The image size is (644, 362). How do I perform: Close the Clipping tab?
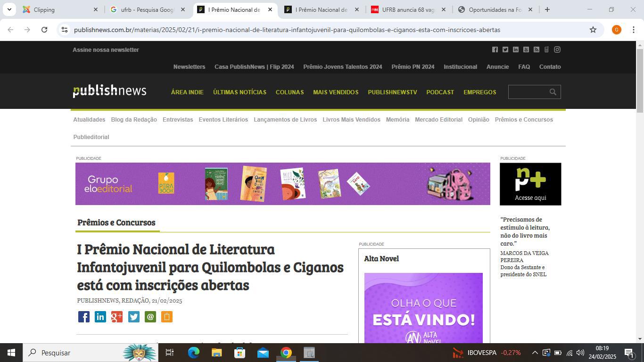[x=96, y=9]
